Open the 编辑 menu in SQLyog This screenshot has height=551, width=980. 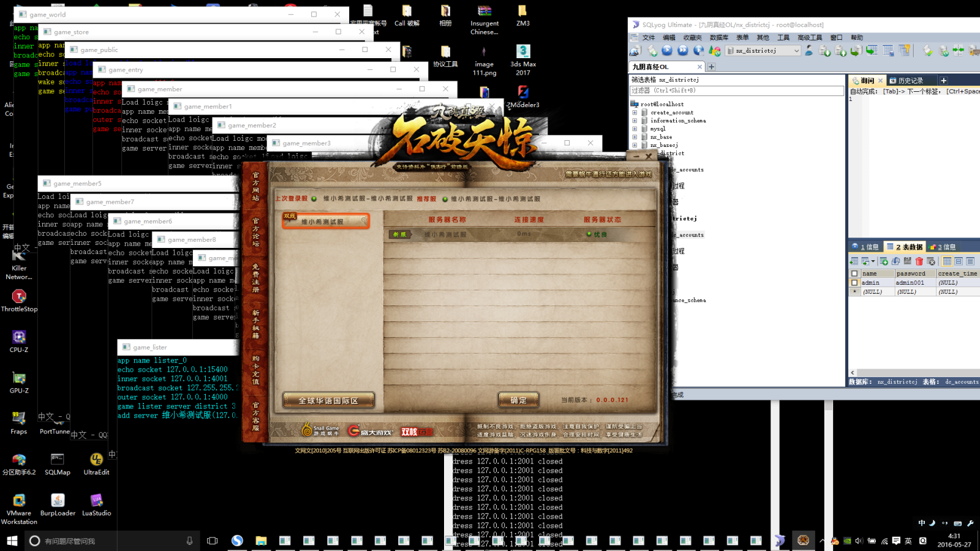point(669,37)
